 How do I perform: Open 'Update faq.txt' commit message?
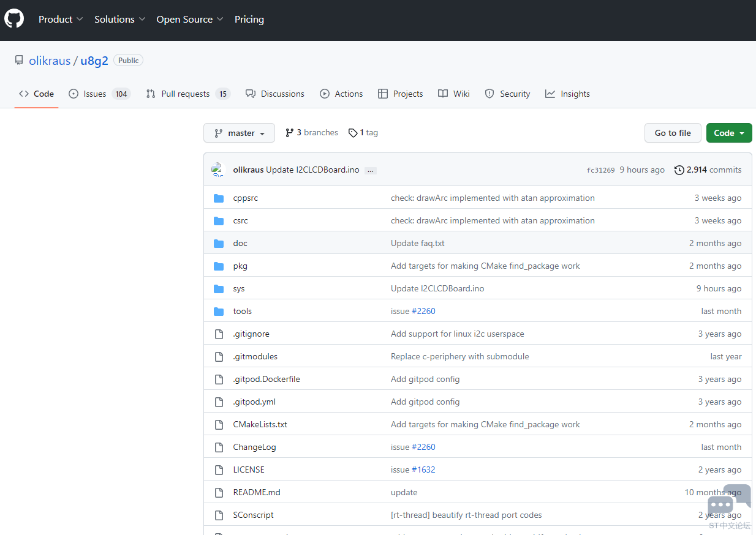coord(418,243)
